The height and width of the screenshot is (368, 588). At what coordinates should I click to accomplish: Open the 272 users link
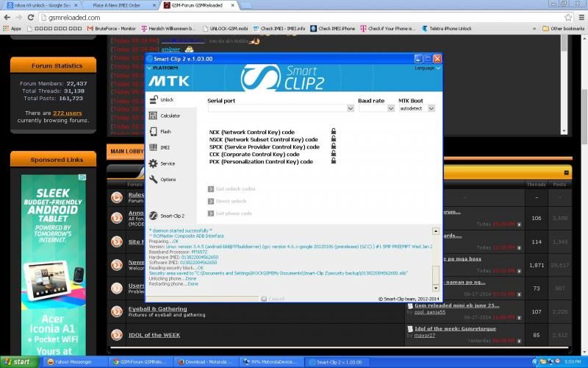[x=67, y=113]
